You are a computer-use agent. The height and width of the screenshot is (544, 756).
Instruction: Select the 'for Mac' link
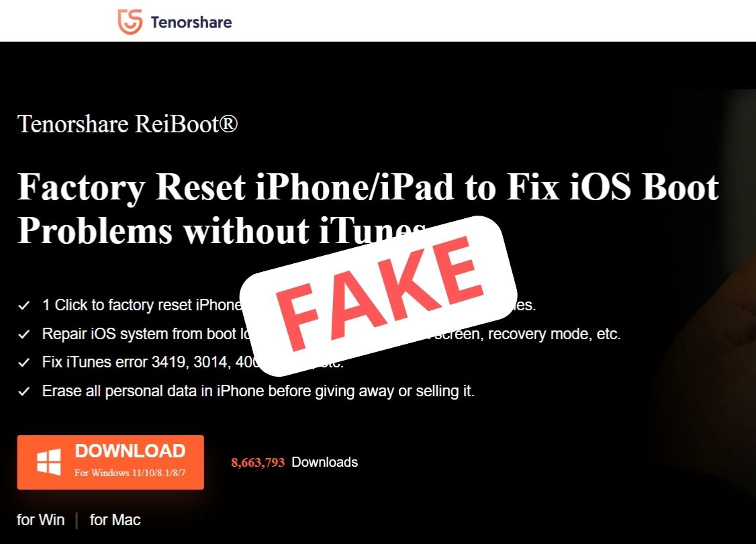point(115,520)
